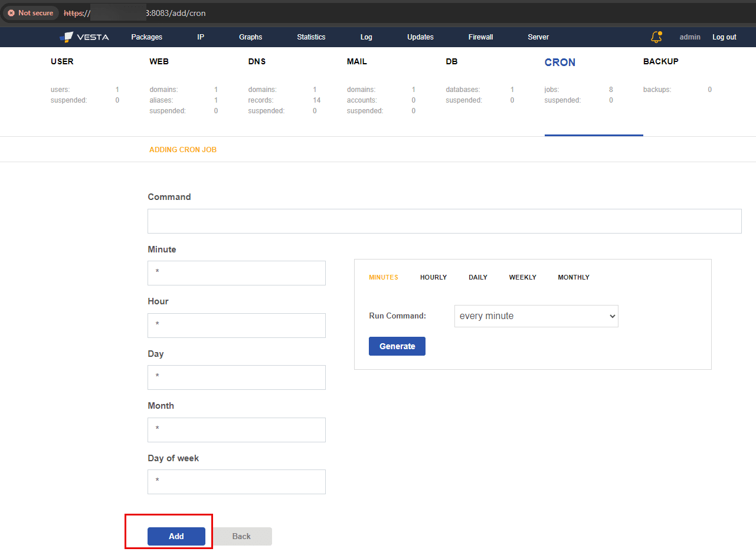Navigate to the DNS section
The height and width of the screenshot is (555, 756).
pos(257,61)
